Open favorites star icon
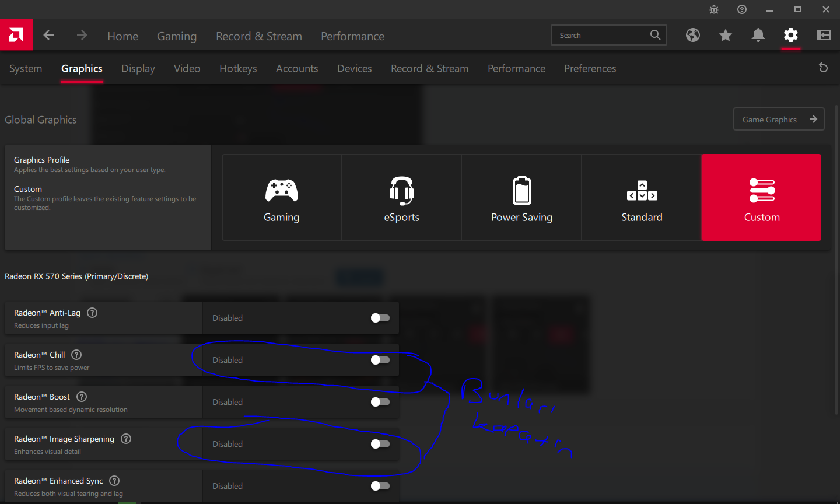 pyautogui.click(x=726, y=36)
